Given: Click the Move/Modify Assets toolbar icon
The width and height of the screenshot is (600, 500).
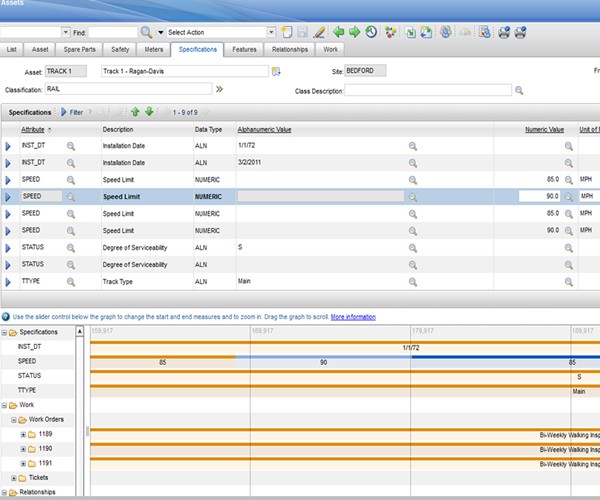Looking at the screenshot, I should click(x=411, y=32).
